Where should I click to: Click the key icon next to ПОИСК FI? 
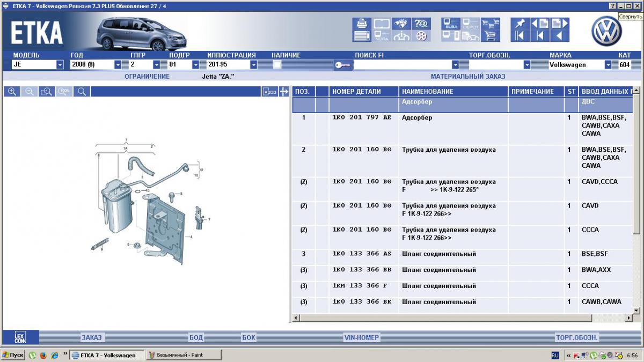click(x=342, y=65)
